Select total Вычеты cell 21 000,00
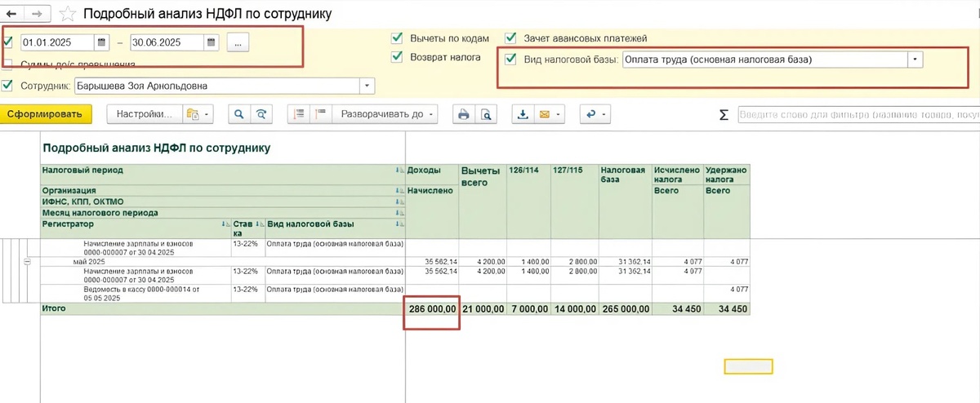Image resolution: width=980 pixels, height=403 pixels. coord(483,309)
